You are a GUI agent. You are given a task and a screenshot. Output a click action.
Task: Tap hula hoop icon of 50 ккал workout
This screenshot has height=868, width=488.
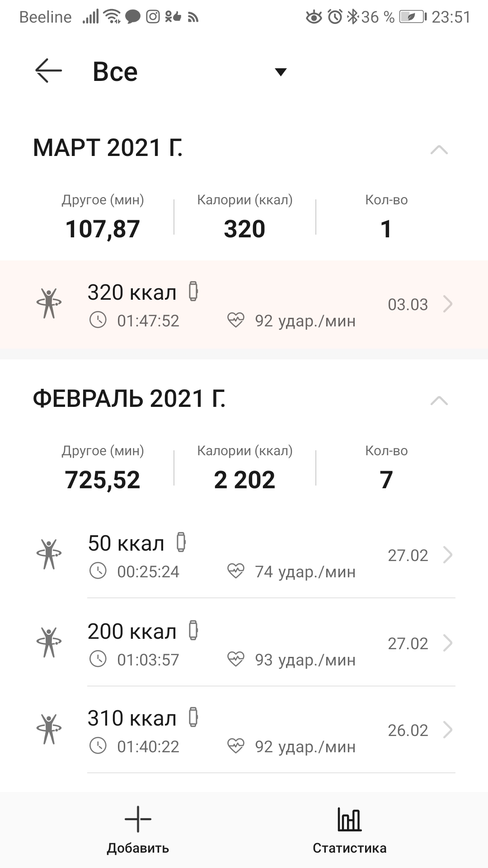[49, 554]
